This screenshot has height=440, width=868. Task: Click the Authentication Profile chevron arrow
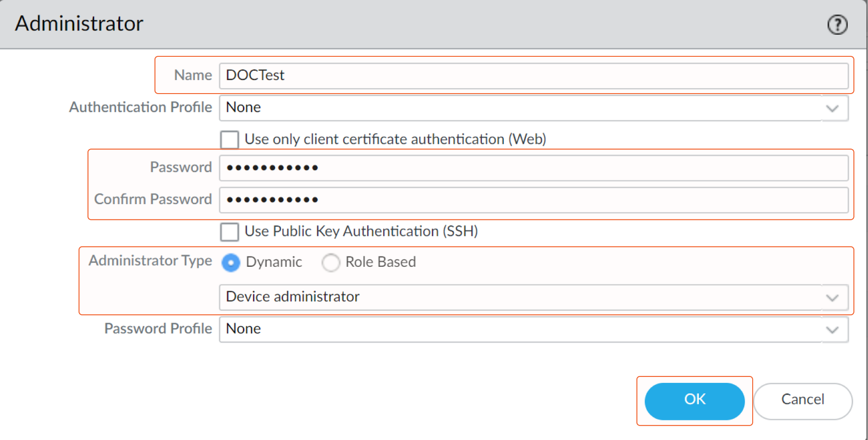832,108
